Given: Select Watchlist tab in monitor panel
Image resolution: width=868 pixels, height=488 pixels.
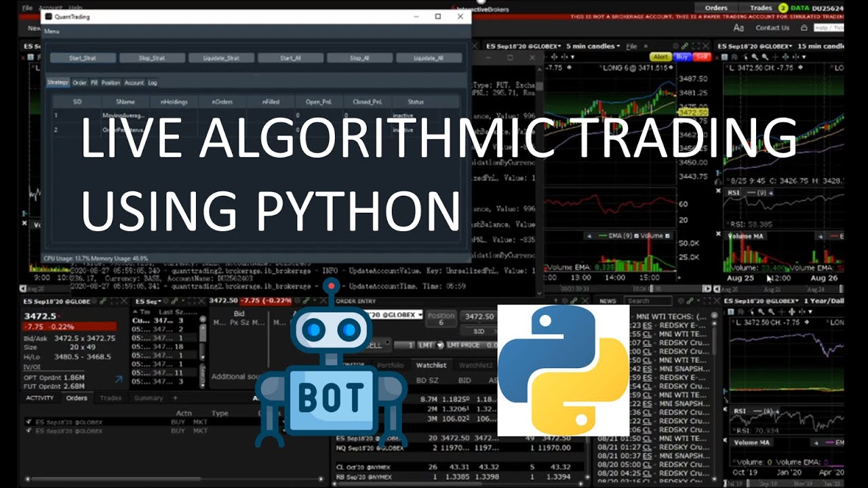Looking at the screenshot, I should click(431, 365).
